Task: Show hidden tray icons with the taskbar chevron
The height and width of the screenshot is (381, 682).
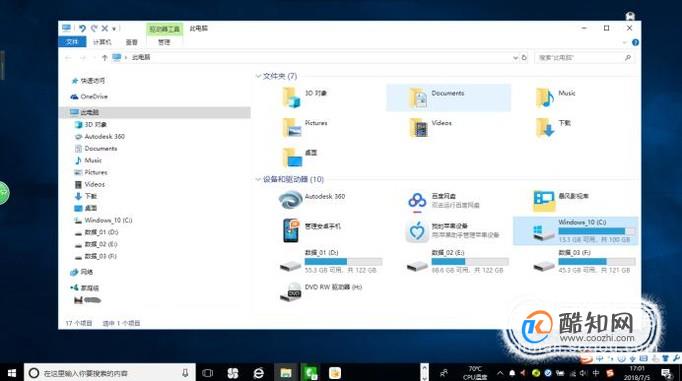Action: click(500, 373)
